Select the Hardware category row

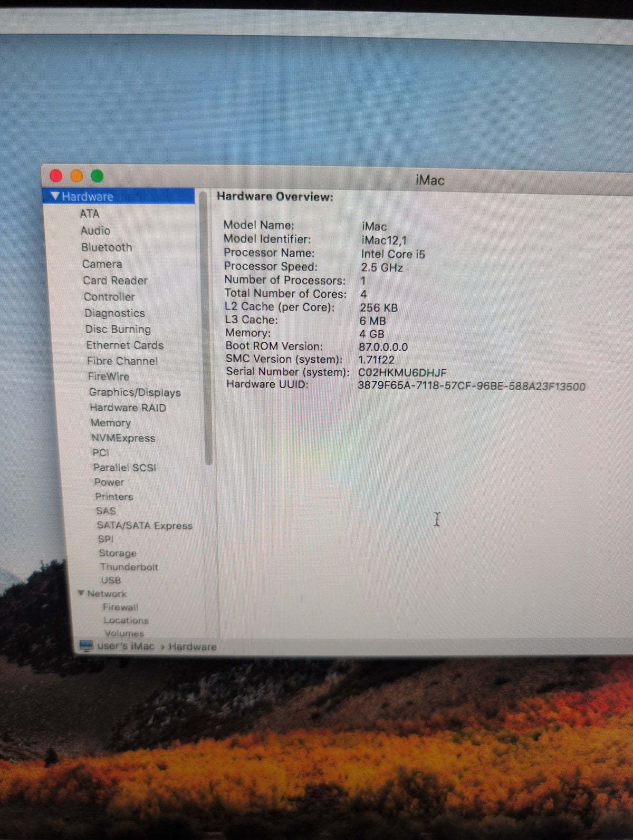pyautogui.click(x=119, y=196)
